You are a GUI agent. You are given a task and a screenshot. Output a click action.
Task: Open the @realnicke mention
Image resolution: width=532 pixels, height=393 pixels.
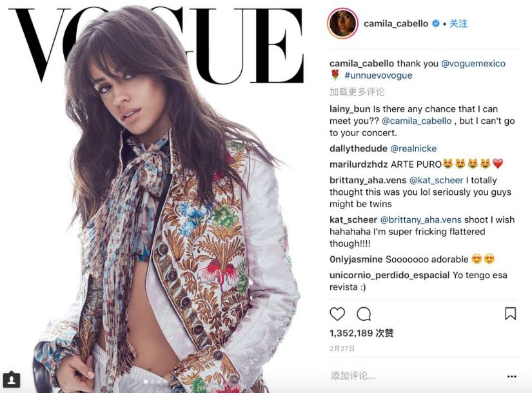(x=413, y=148)
